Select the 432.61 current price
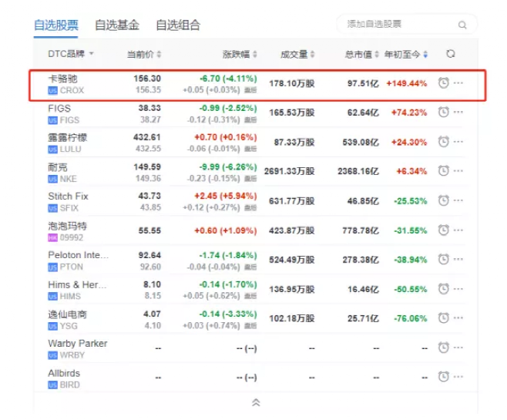Screen dimensions: 507x420 point(147,137)
